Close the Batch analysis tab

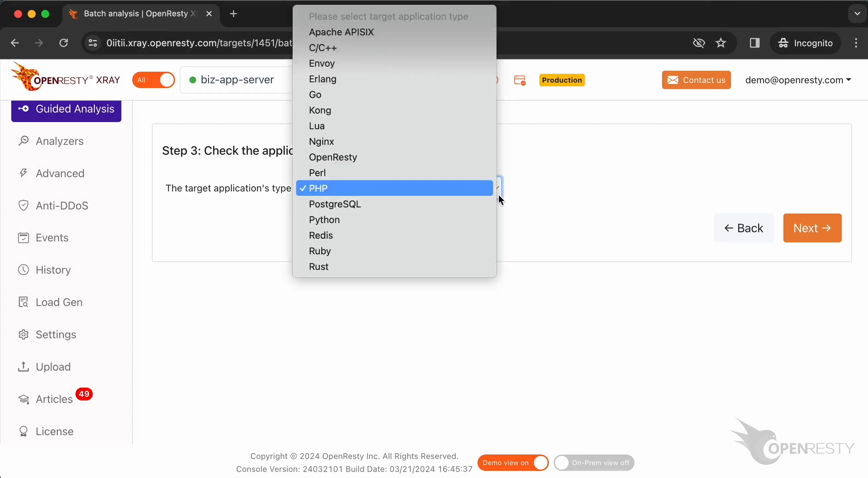209,14
